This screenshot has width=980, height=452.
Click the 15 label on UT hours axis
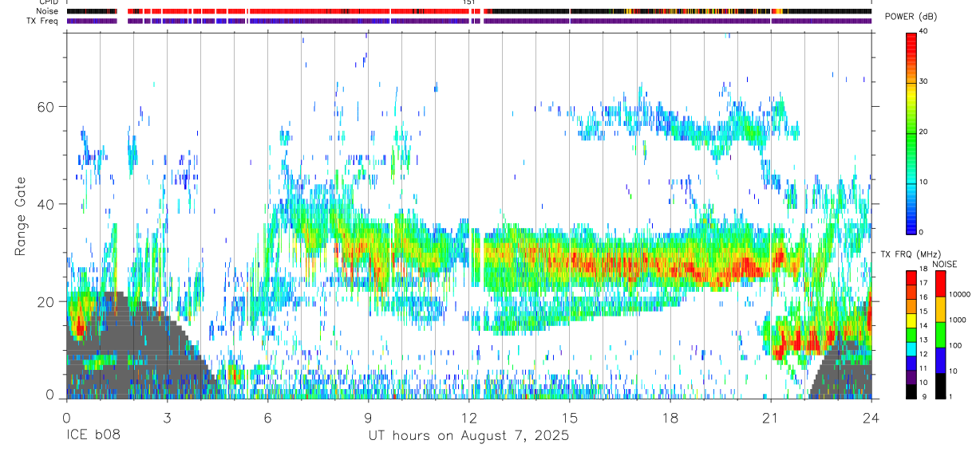click(569, 417)
